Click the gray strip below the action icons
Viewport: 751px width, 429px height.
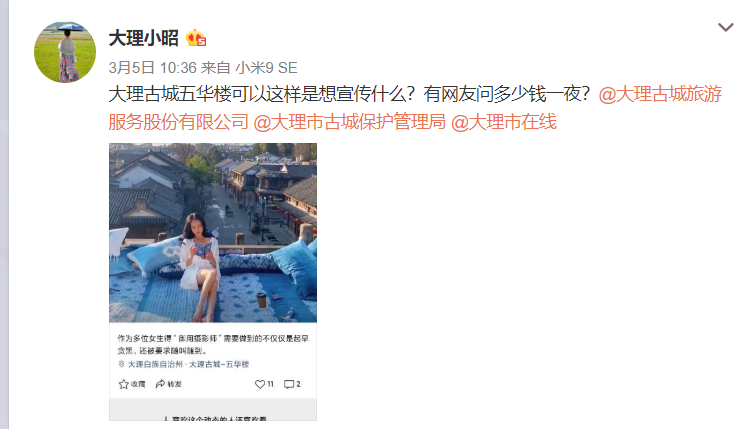(213, 409)
